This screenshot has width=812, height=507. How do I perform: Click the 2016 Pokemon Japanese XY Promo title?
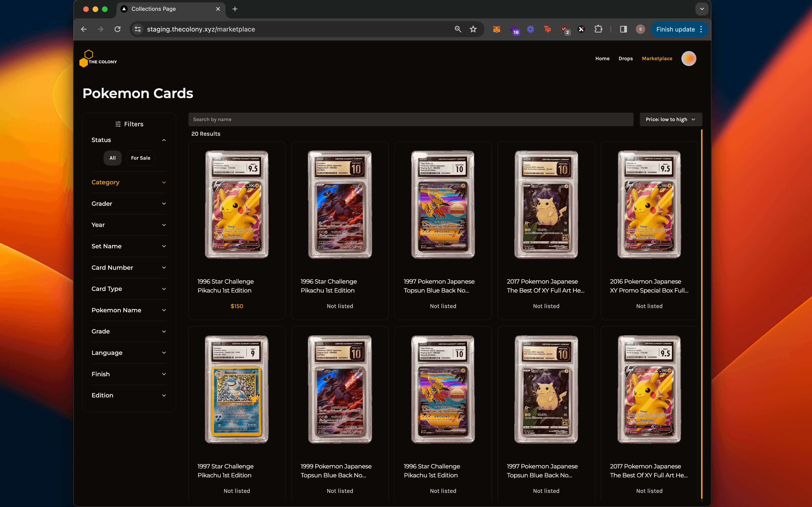pos(649,286)
